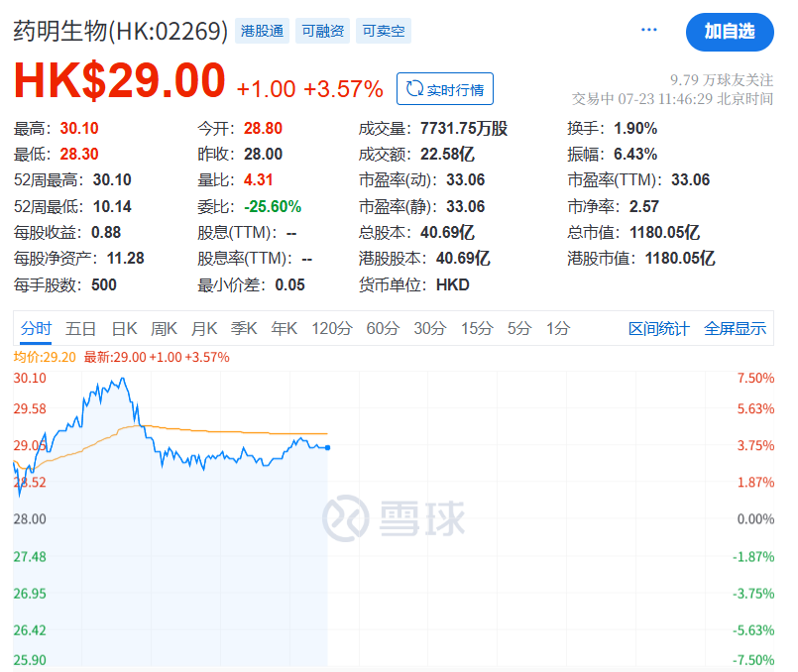Image resolution: width=798 pixels, height=672 pixels.
Task: Open the 区间统计 interval statistics link
Action: pyautogui.click(x=658, y=329)
